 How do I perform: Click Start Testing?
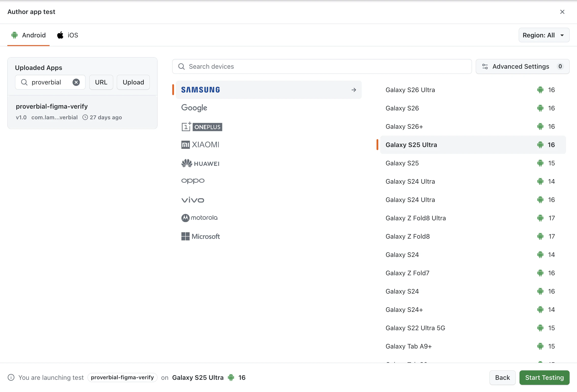pos(544,378)
